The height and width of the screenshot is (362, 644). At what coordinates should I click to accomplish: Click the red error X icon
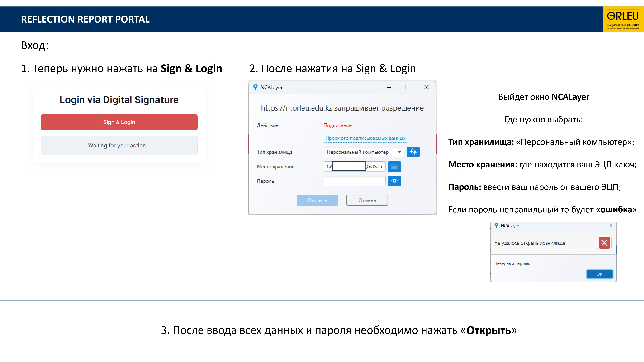click(604, 243)
